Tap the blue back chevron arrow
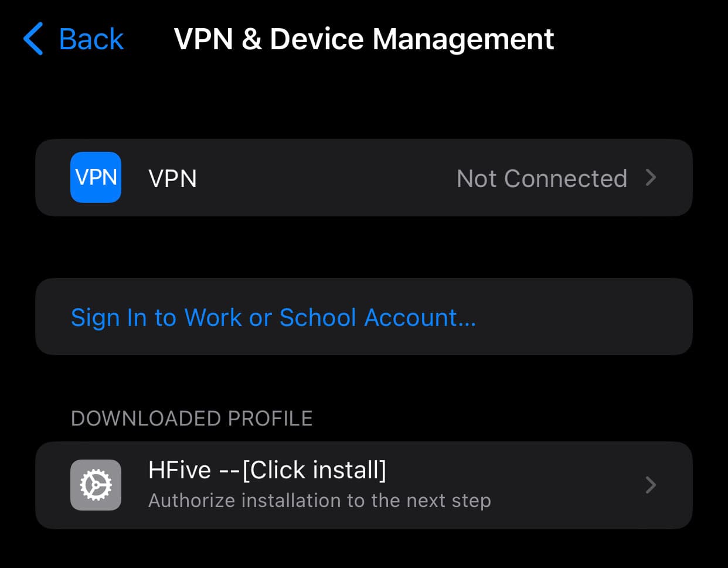 click(34, 39)
